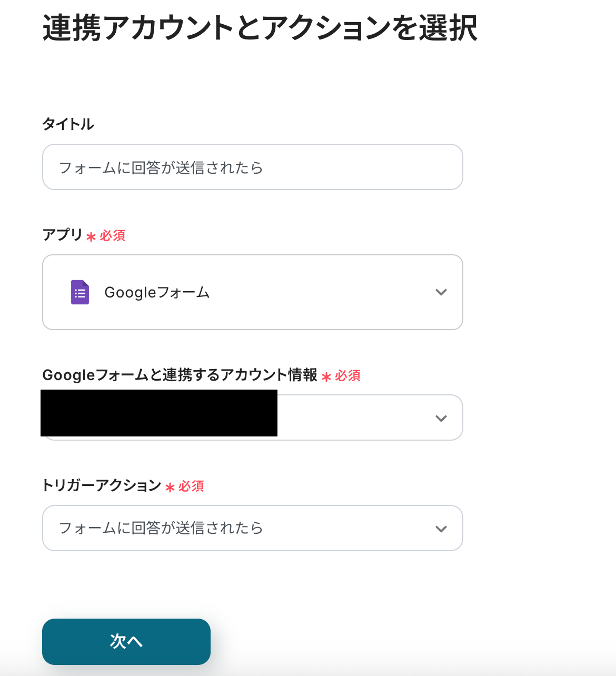Click the purple Google Forms icon

[x=80, y=292]
